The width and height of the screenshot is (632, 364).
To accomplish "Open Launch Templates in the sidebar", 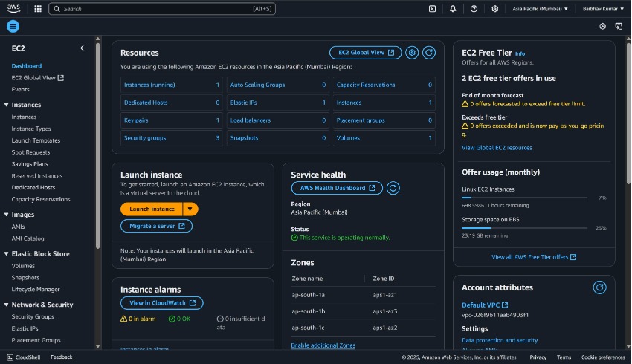I will (36, 140).
